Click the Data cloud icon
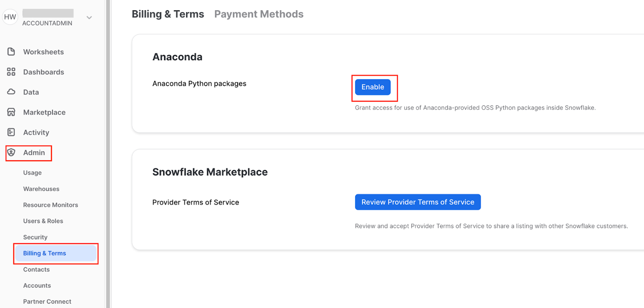Screen dimensions: 644x308 (x=11, y=92)
